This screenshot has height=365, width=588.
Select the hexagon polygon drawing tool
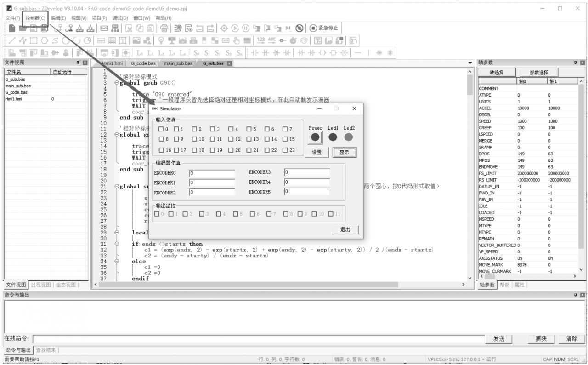(44, 41)
